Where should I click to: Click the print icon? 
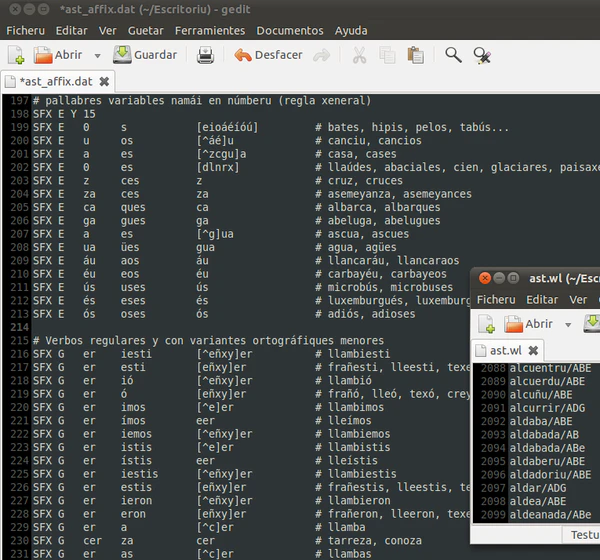(205, 55)
